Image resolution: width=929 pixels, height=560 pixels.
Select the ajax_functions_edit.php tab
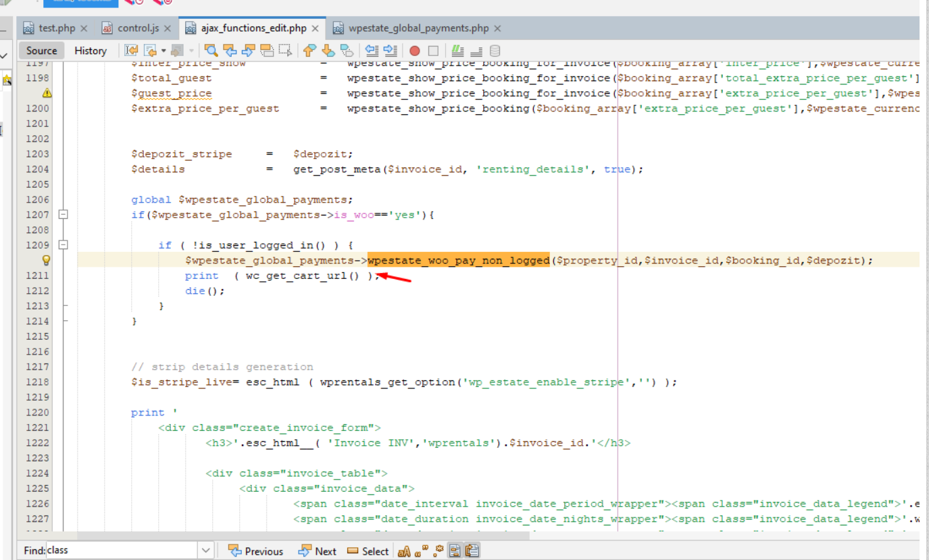[254, 28]
